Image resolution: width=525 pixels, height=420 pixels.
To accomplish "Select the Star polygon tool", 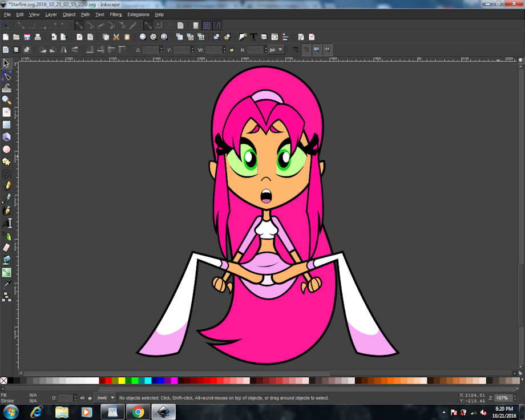I will 6,161.
